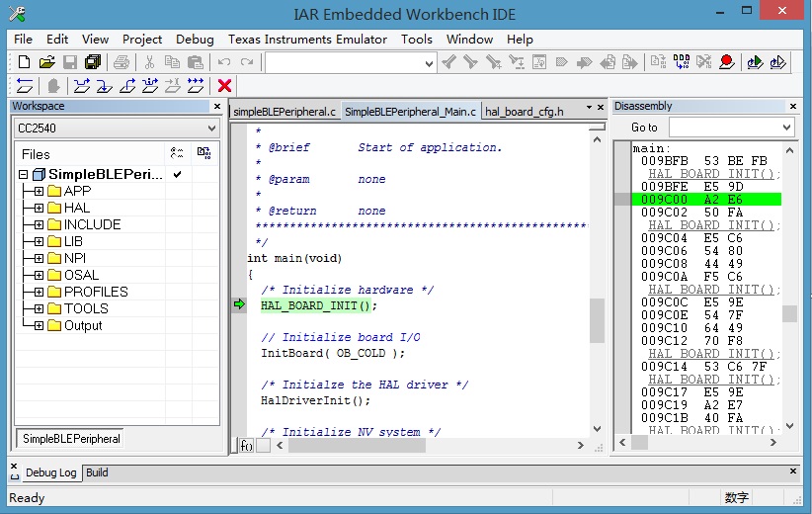
Task: Click the Paste clipboard icon
Action: point(196,62)
